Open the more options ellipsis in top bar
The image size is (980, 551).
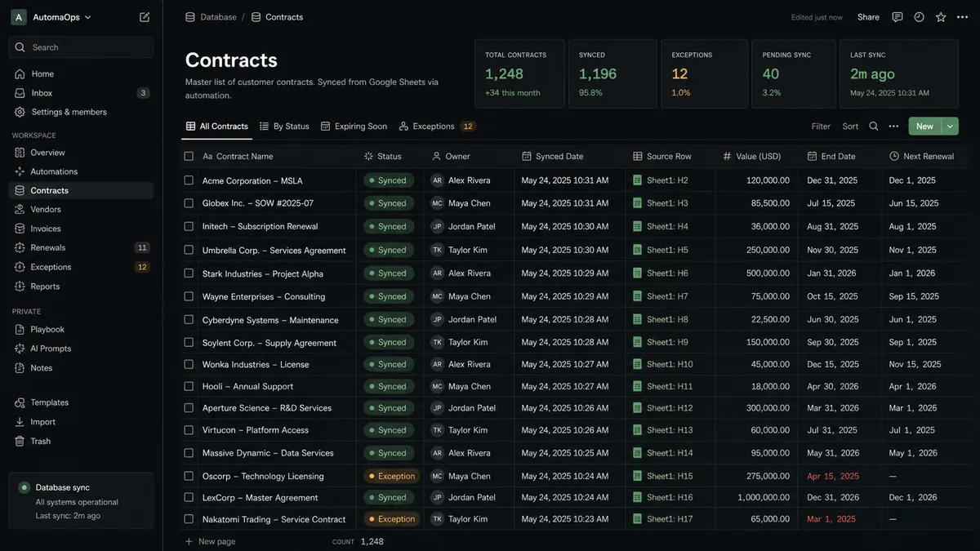click(x=962, y=17)
